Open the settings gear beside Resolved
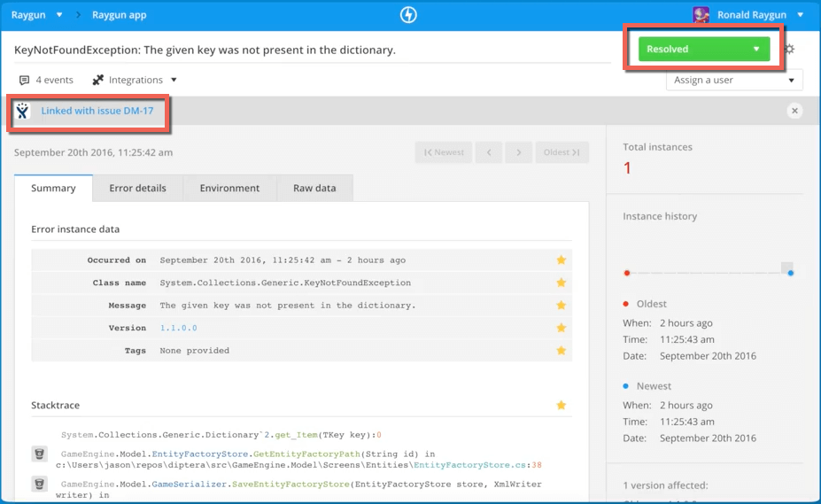This screenshot has height=504, width=821. coord(790,50)
